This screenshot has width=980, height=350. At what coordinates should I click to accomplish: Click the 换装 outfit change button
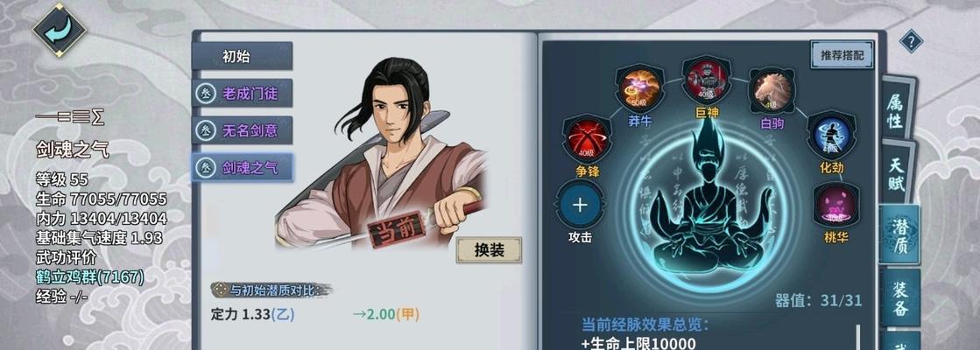coord(490,250)
